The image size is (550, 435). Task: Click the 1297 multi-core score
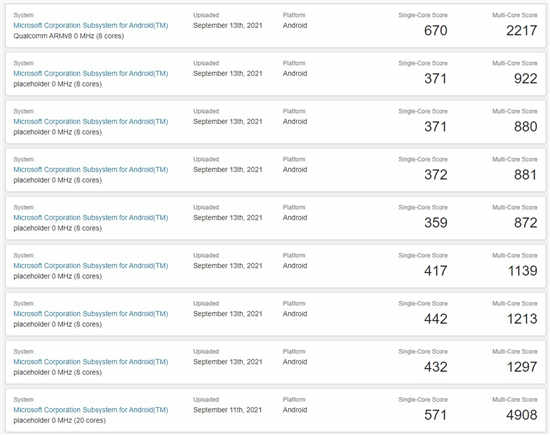point(522,367)
